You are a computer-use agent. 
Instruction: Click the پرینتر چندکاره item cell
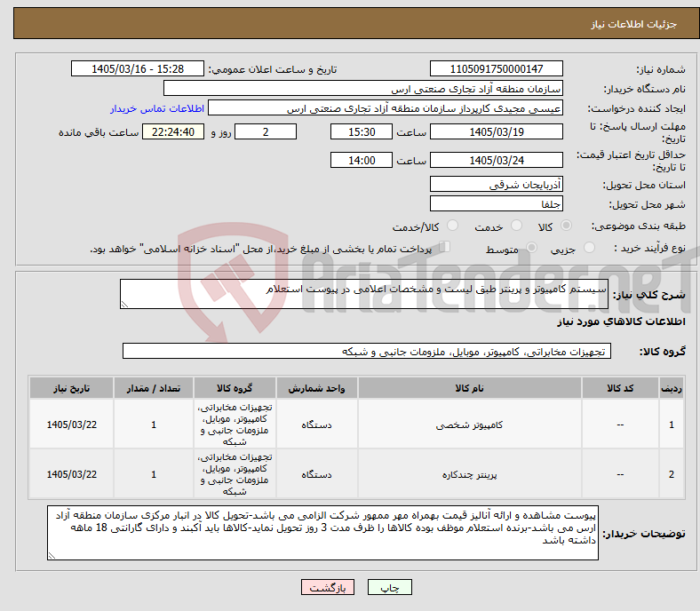coord(470,474)
